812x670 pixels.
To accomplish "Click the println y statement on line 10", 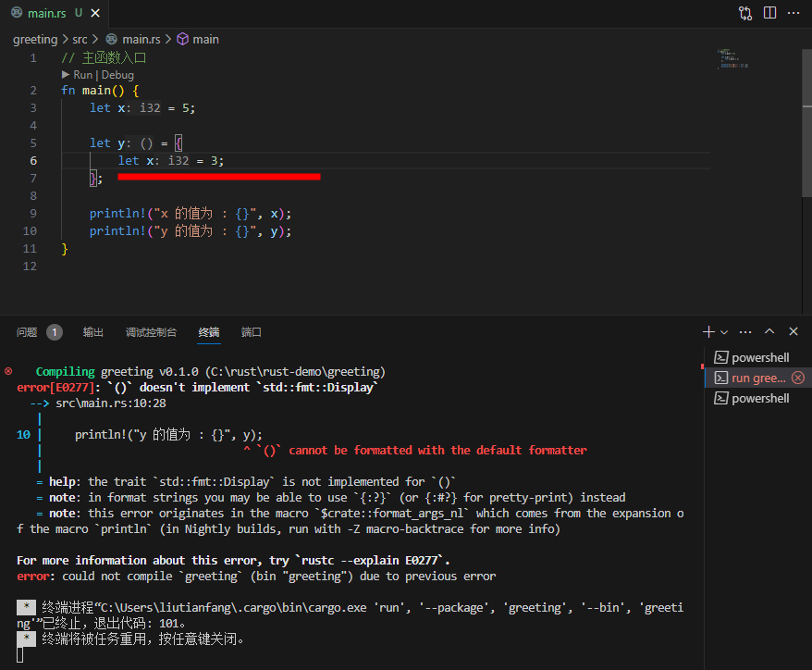I will (x=191, y=231).
